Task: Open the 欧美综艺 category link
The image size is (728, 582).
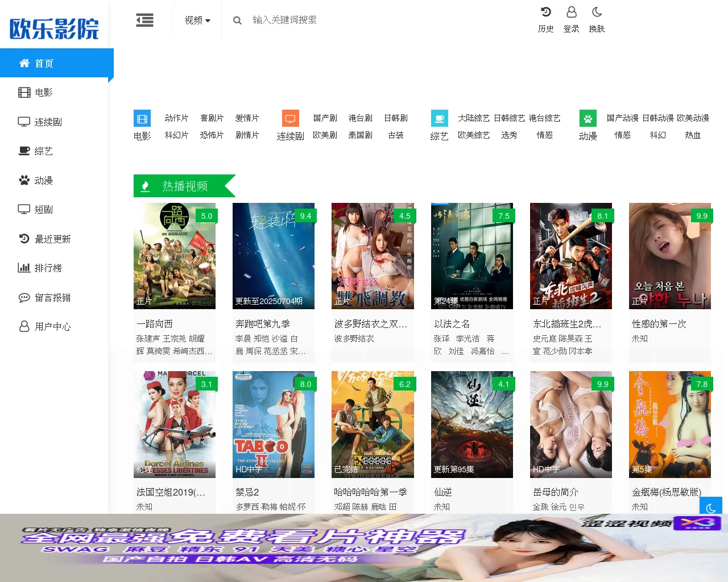Action: coord(474,135)
